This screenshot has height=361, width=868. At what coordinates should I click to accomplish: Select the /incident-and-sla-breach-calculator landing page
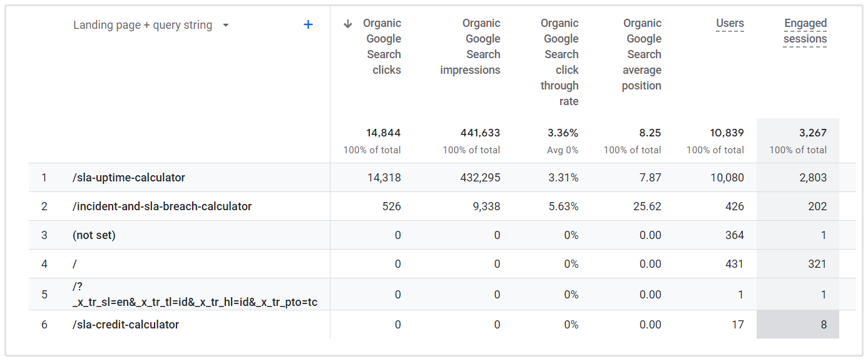(162, 206)
